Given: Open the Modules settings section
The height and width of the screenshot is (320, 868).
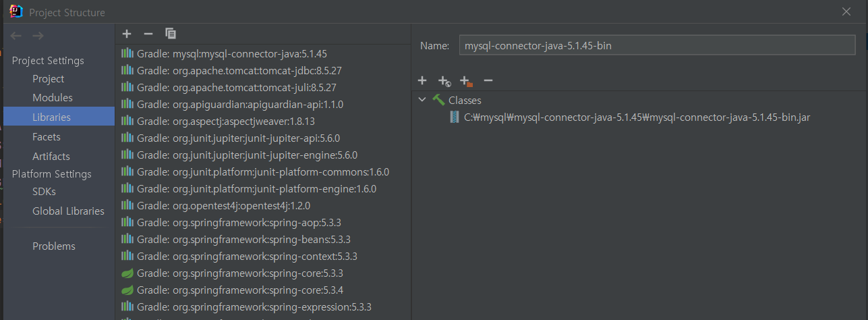Looking at the screenshot, I should pyautogui.click(x=53, y=98).
